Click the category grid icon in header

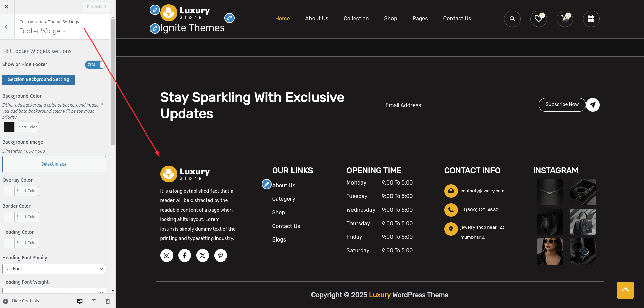tap(591, 19)
